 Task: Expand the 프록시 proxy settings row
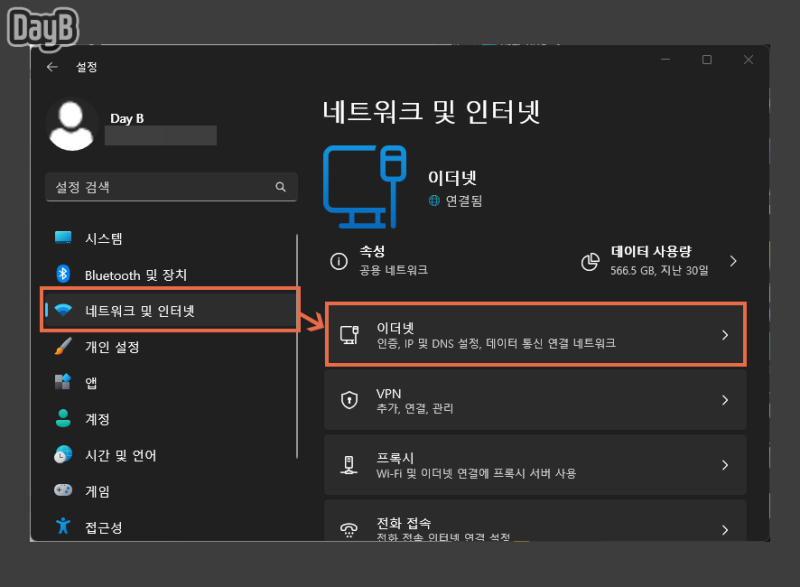(535, 464)
